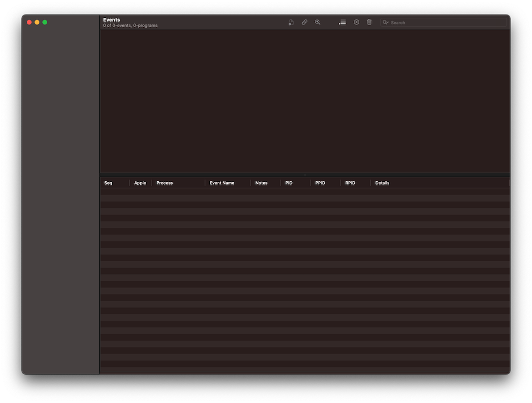Sort by the Apple column header
Screen dimensions: 532x403
tap(140, 183)
